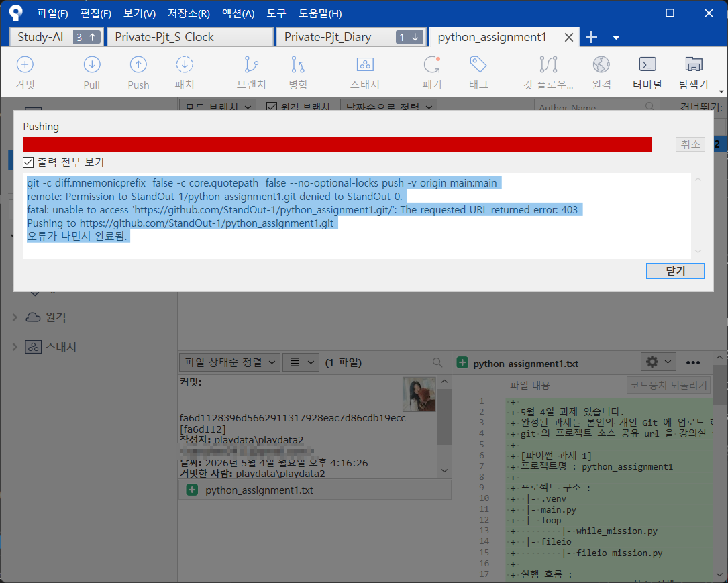Open the 모든 브랜치 dropdown

pos(218,106)
